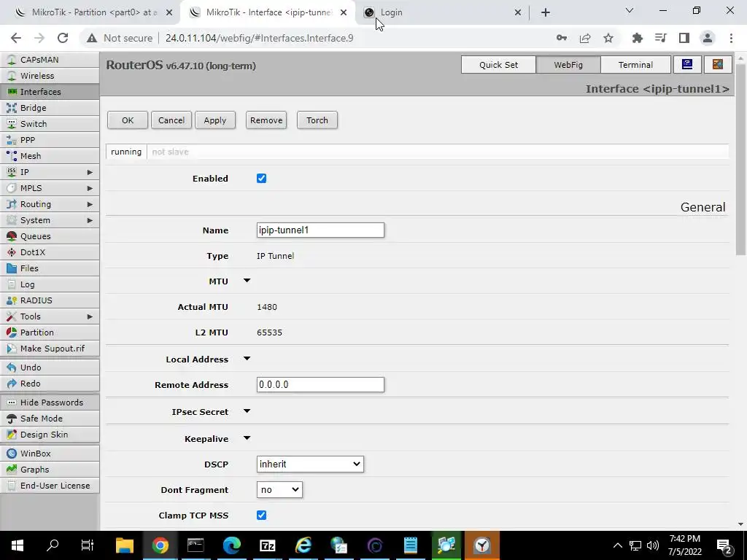The width and height of the screenshot is (747, 560).
Task: Open Quick Set page
Action: pos(498,65)
